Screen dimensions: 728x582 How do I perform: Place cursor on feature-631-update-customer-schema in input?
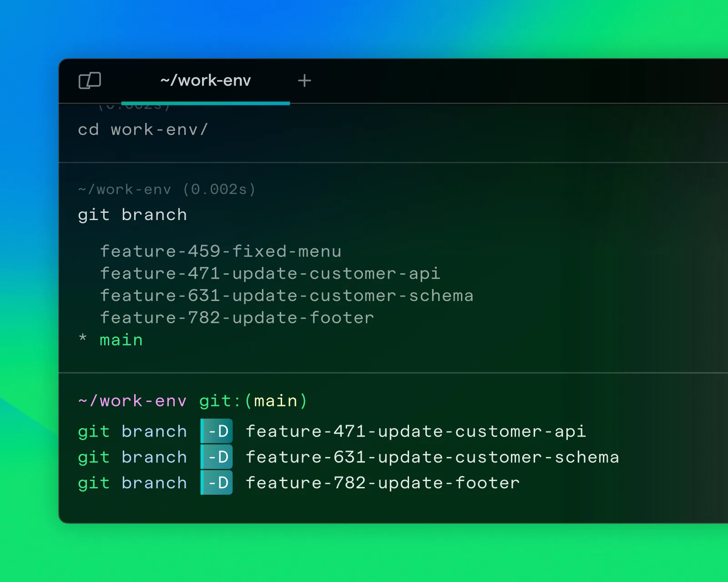432,457
